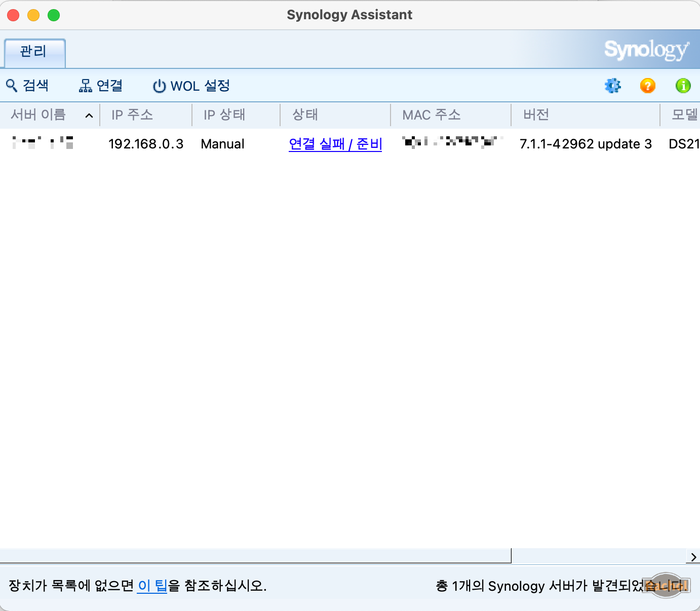The height and width of the screenshot is (611, 700).
Task: Select the blurred server name cell
Action: pyautogui.click(x=43, y=143)
